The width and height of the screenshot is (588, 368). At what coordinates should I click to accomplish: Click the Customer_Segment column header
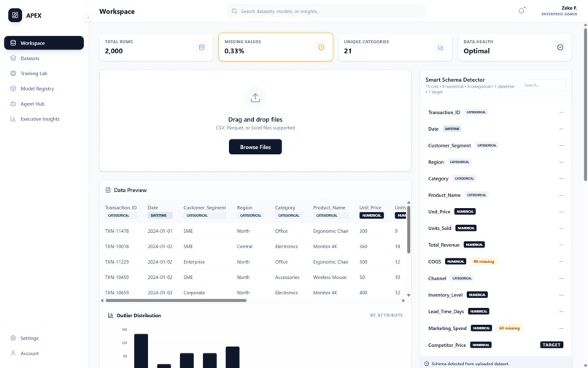click(x=205, y=207)
